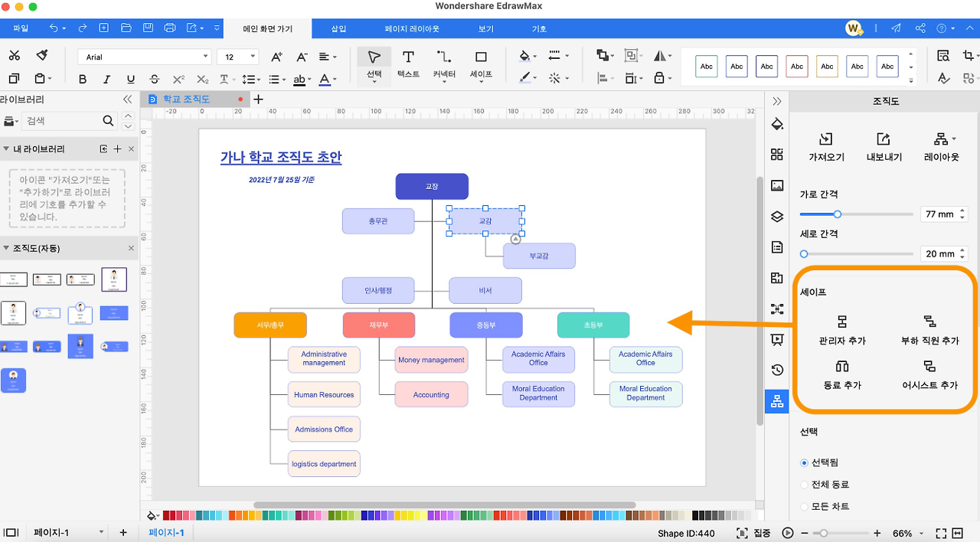
Task: Switch to the 삽입 ribbon tab
Action: click(338, 29)
